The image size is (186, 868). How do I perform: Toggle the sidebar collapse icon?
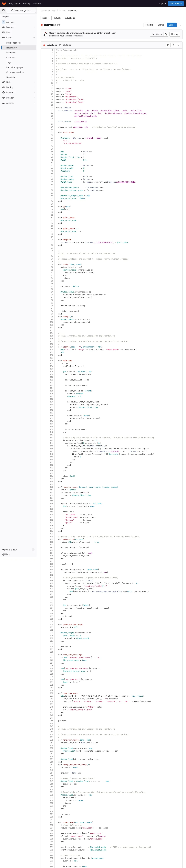(x=3, y=10)
